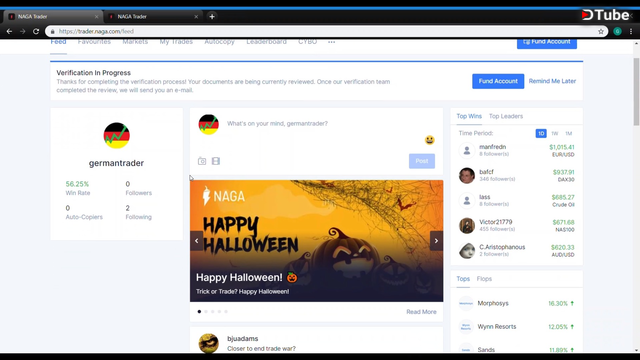View Auto-Copiers count

(84, 212)
